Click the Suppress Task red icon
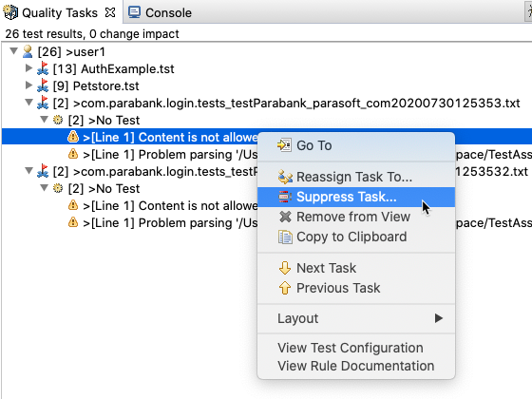 [285, 197]
